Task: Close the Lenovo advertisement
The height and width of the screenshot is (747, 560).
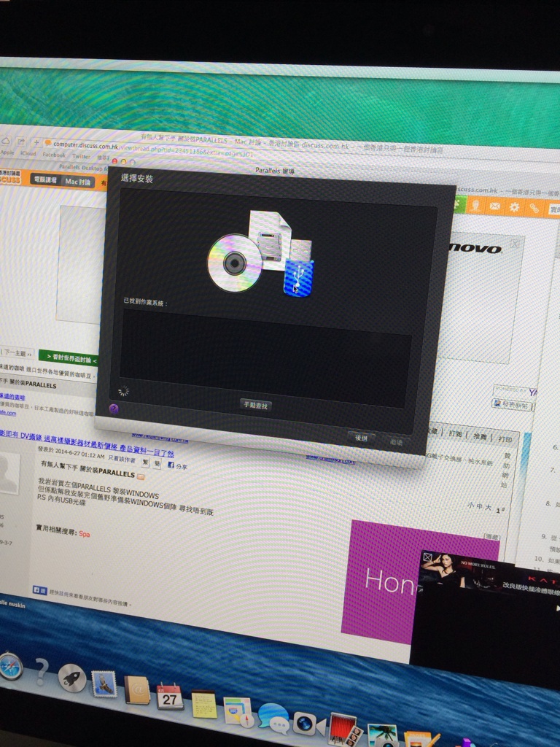Action: coord(516,244)
